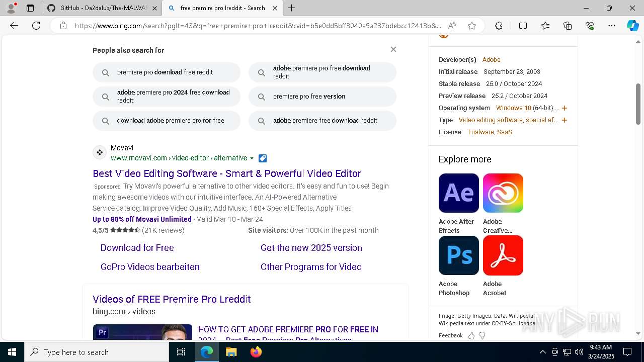Image resolution: width=644 pixels, height=362 pixels.
Task: Open the Extensions puzzle icon
Action: [x=499, y=26]
